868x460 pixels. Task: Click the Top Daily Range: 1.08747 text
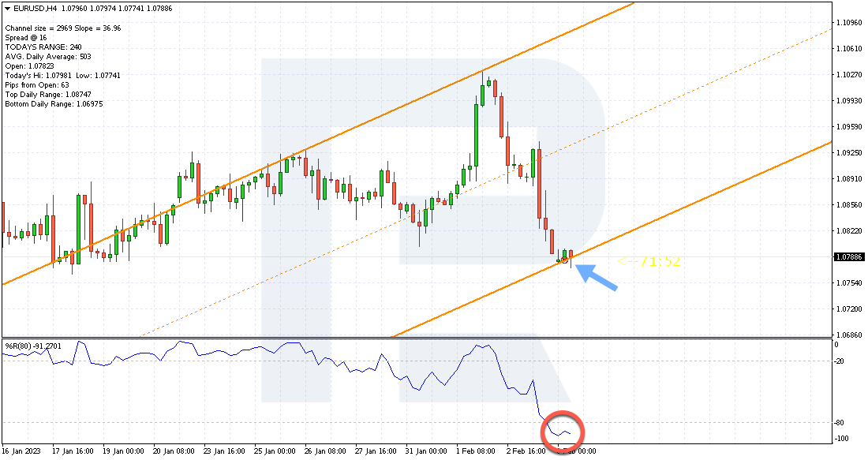[x=48, y=95]
